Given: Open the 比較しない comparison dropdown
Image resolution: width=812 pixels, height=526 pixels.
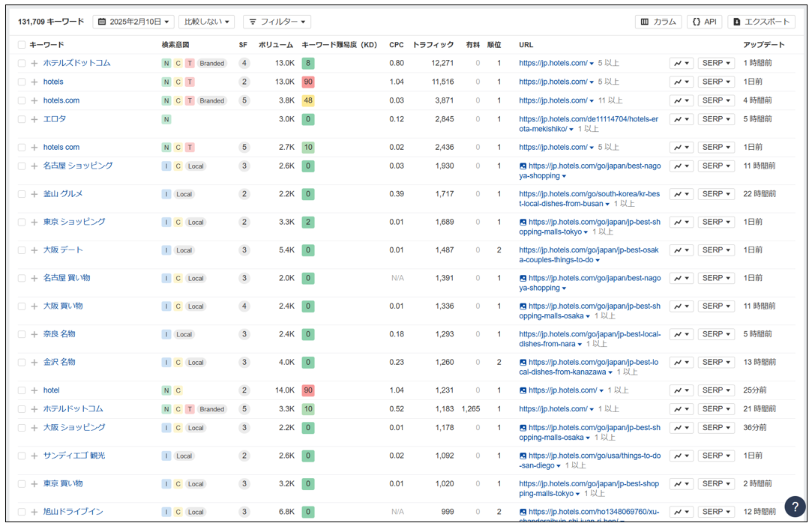Looking at the screenshot, I should (x=207, y=22).
